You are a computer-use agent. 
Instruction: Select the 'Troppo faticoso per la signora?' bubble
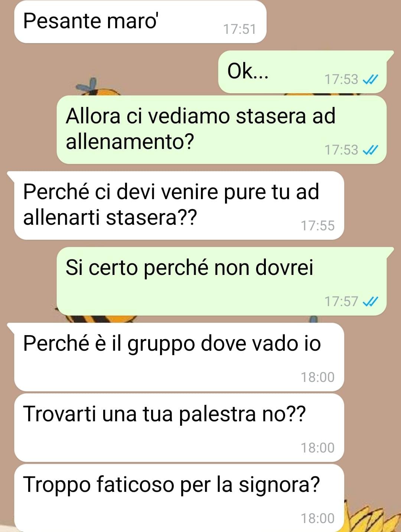(x=179, y=498)
